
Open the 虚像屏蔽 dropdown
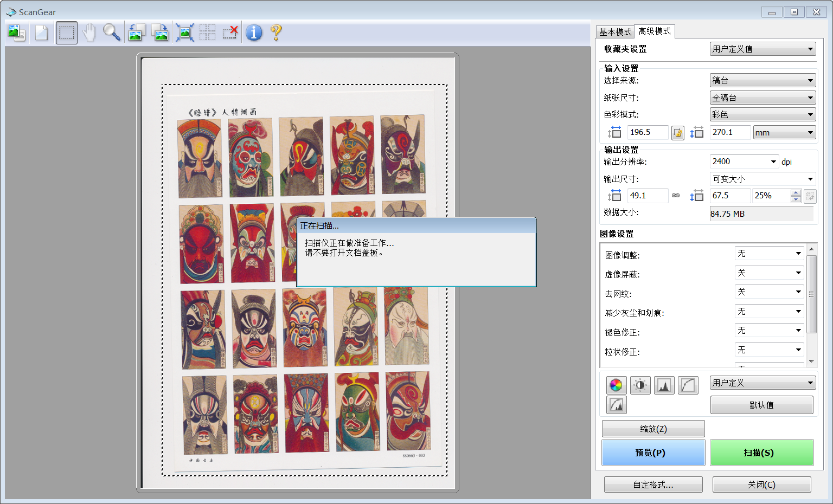(x=768, y=273)
